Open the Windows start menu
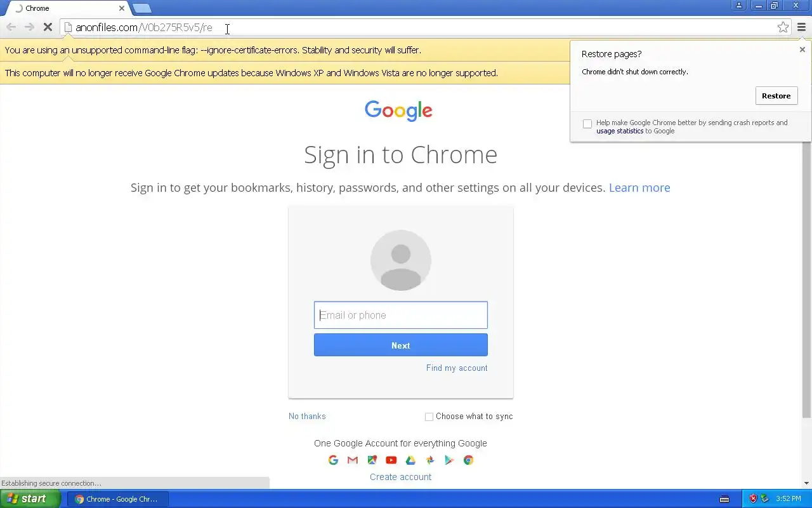This screenshot has height=508, width=812. (x=30, y=498)
